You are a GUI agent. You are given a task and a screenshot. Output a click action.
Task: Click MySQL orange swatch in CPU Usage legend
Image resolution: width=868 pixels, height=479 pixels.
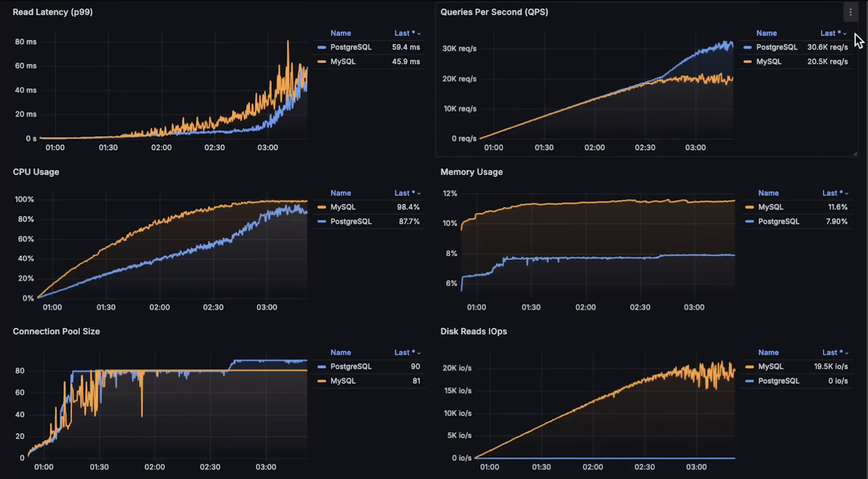coord(321,207)
